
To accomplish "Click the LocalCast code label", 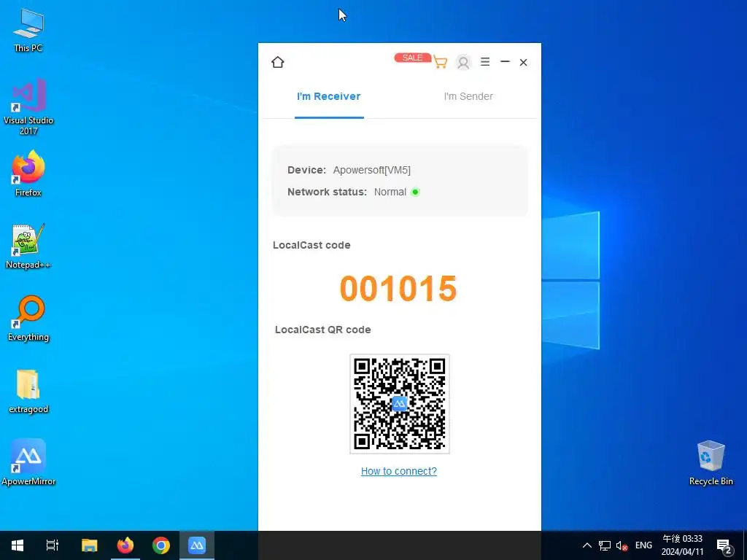I will (311, 245).
